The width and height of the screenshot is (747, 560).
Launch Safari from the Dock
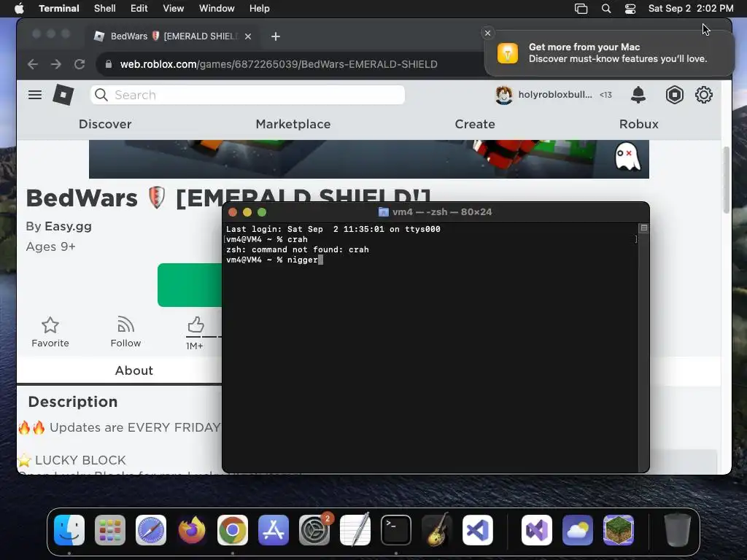151,530
